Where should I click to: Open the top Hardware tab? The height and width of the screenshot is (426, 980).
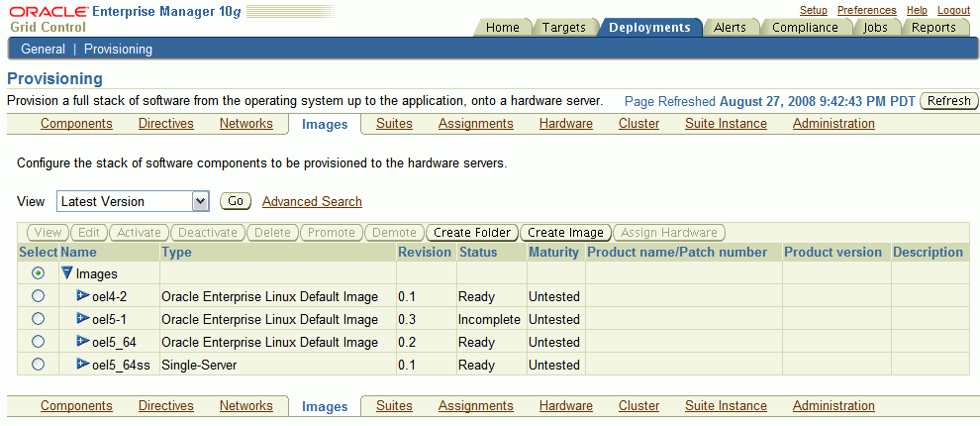tap(565, 123)
